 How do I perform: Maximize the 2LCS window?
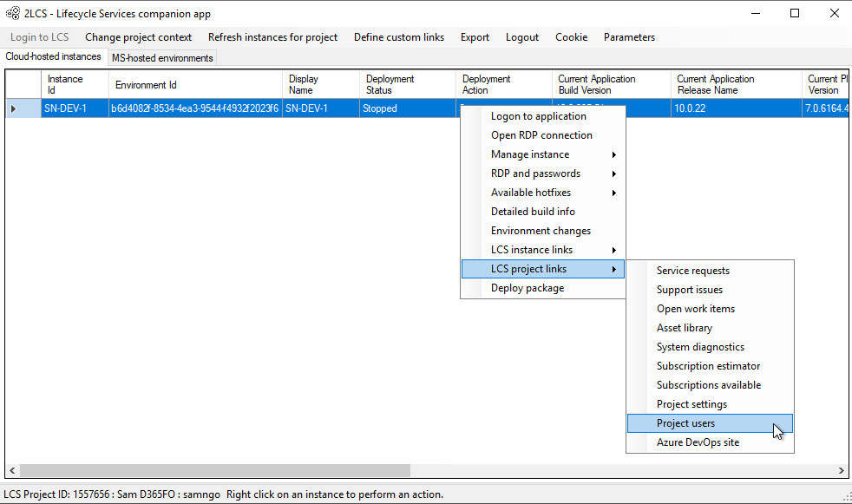(795, 13)
